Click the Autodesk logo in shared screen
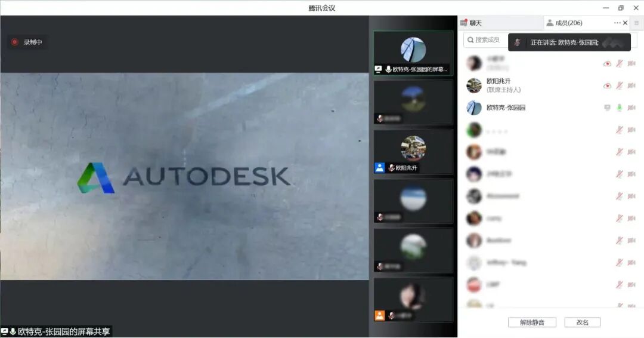The image size is (644, 338). click(184, 177)
